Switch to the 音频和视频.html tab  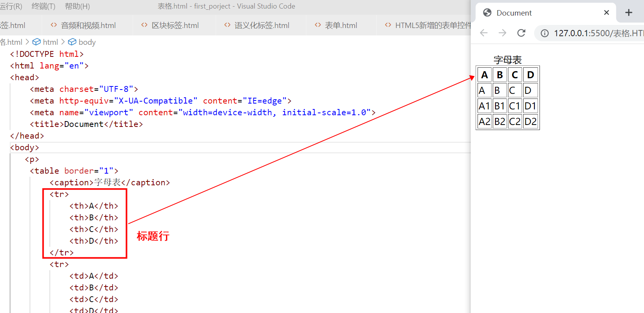pyautogui.click(x=88, y=25)
